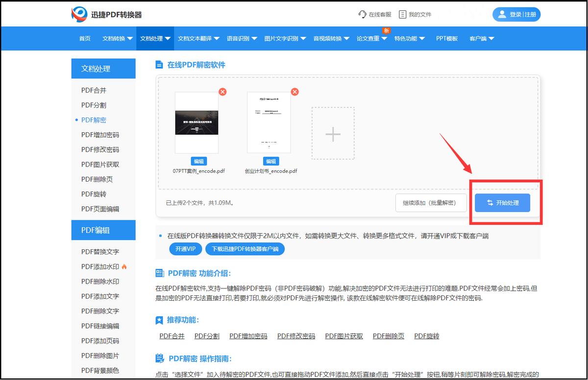Screen dimensions: 588x380
Task: Click the 开通VIP button
Action: [185, 249]
